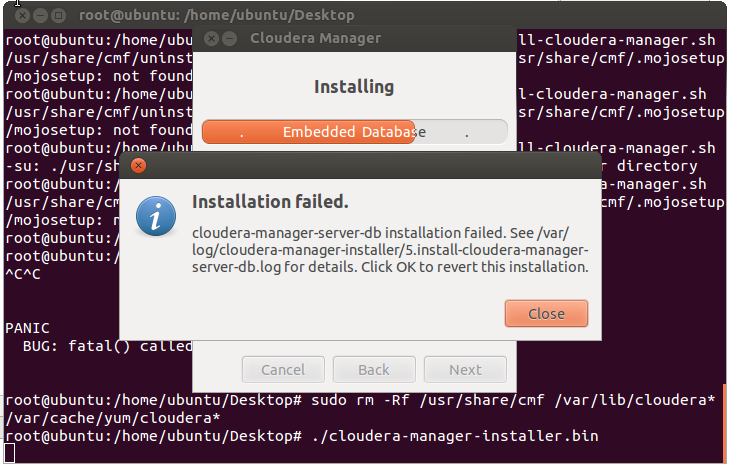Click the Cancel button in installer

pyautogui.click(x=283, y=370)
